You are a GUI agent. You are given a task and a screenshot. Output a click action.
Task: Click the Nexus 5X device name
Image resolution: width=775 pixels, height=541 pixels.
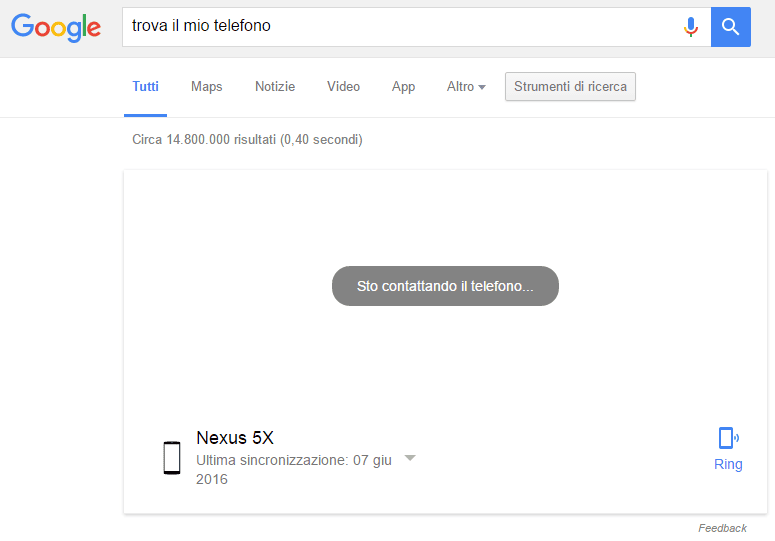pos(235,438)
